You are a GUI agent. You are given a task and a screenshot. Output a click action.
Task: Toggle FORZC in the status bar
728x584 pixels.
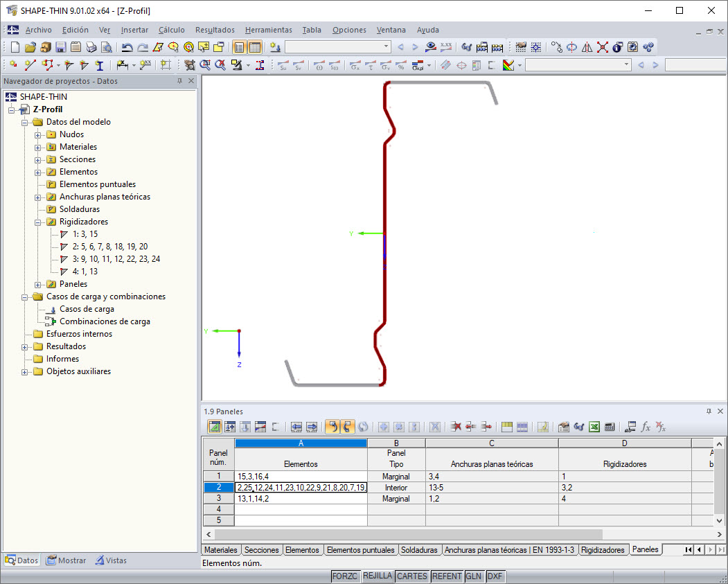click(345, 576)
